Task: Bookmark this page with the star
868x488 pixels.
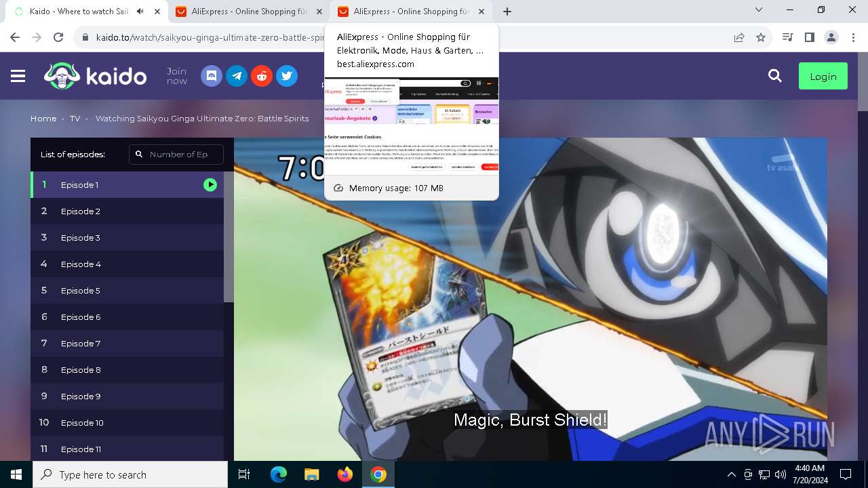Action: pyautogui.click(x=761, y=37)
